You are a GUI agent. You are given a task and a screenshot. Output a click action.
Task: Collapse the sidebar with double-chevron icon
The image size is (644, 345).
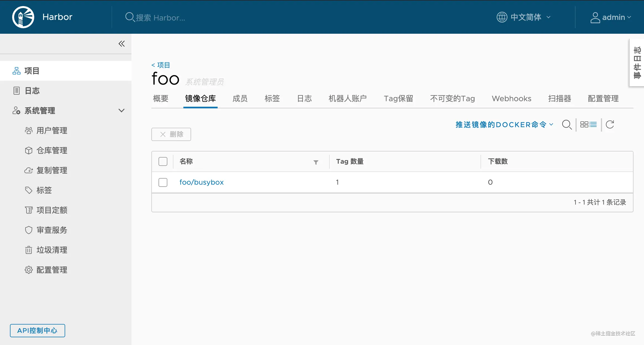[122, 44]
